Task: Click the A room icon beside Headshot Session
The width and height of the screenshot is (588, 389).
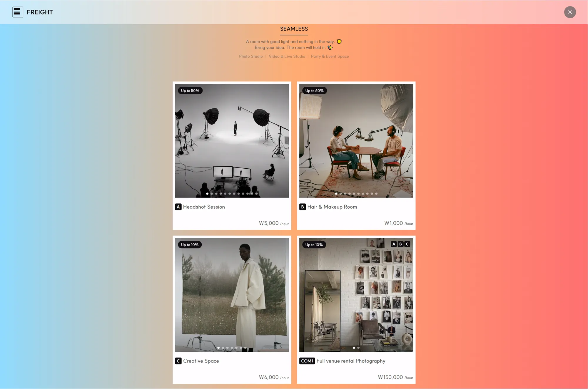Action: (x=178, y=207)
